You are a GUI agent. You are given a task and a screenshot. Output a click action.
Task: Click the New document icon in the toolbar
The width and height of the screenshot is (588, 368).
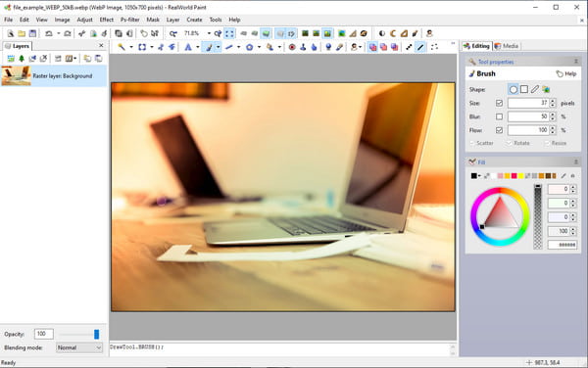click(x=11, y=33)
